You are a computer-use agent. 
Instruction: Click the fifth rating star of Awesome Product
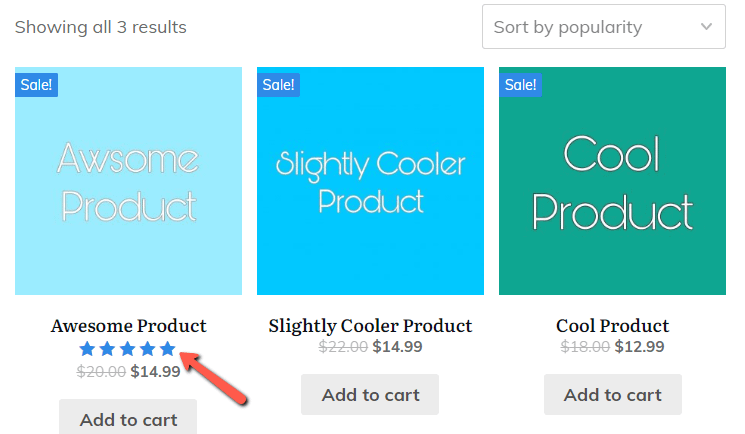167,349
